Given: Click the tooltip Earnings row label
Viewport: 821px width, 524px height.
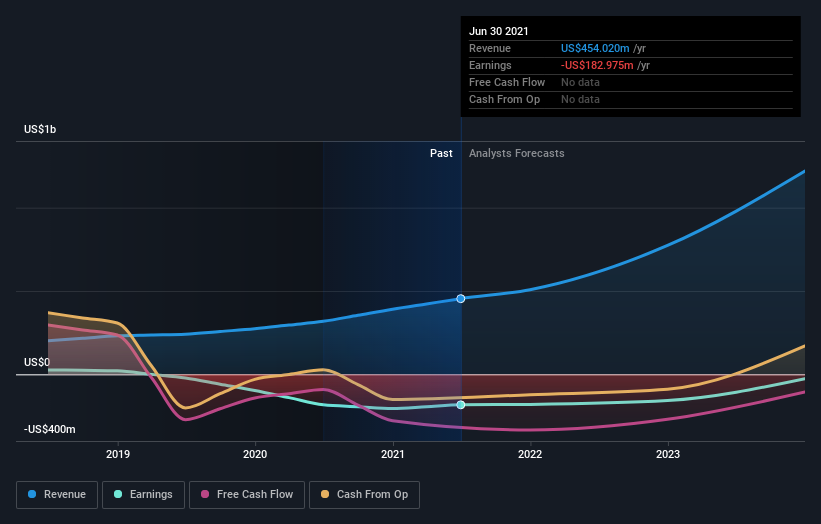Looking at the screenshot, I should coord(490,65).
